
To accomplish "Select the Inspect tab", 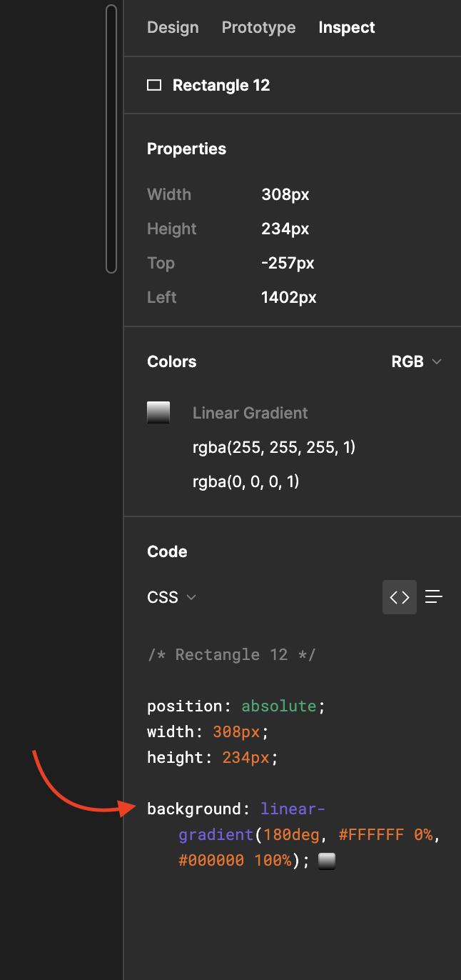I will pyautogui.click(x=347, y=28).
